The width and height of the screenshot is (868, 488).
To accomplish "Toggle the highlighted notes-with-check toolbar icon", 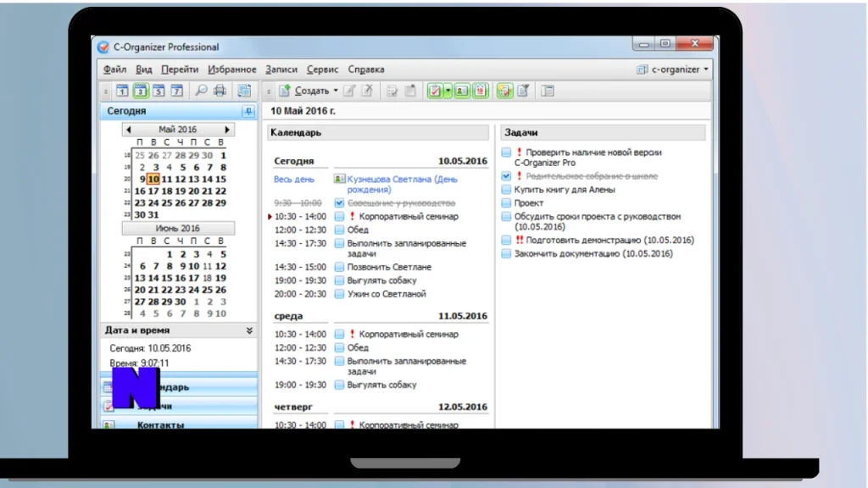I will (x=505, y=91).
